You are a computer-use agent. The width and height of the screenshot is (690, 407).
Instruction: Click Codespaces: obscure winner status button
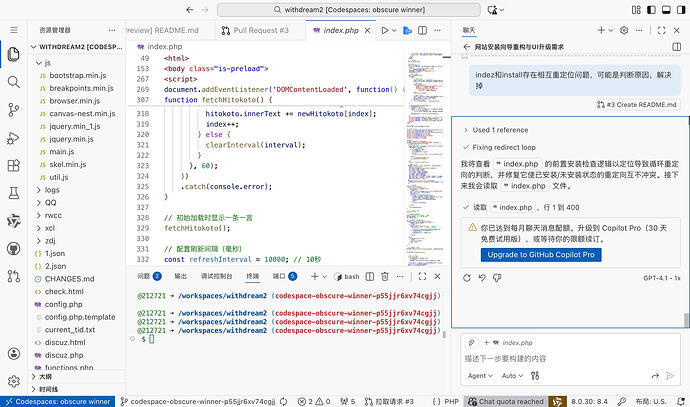tap(58, 401)
